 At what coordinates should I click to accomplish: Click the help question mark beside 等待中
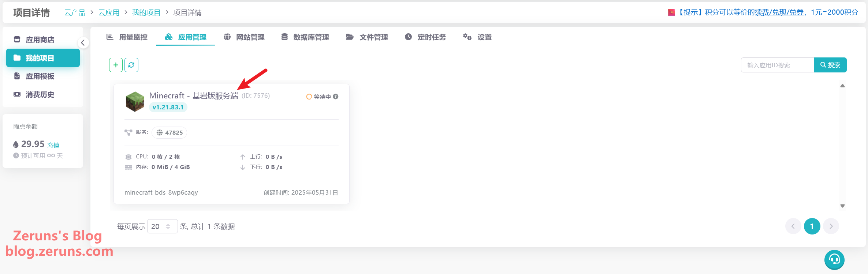[x=336, y=97]
